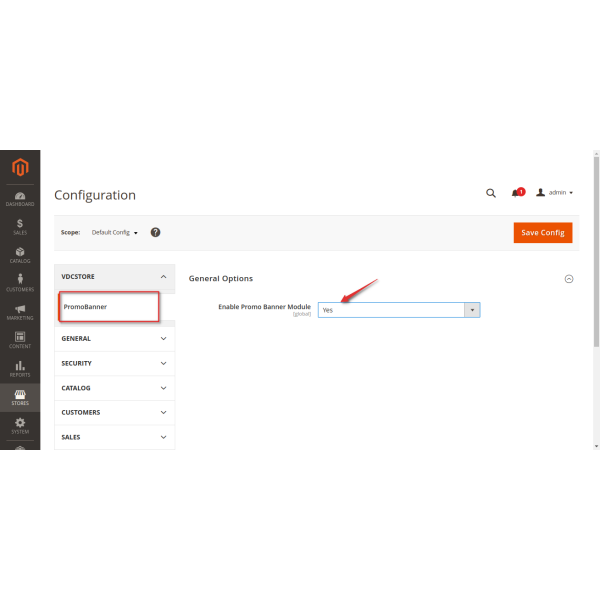Image resolution: width=600 pixels, height=600 pixels.
Task: Open Enable Promo Banner Module dropdown
Action: tap(399, 310)
